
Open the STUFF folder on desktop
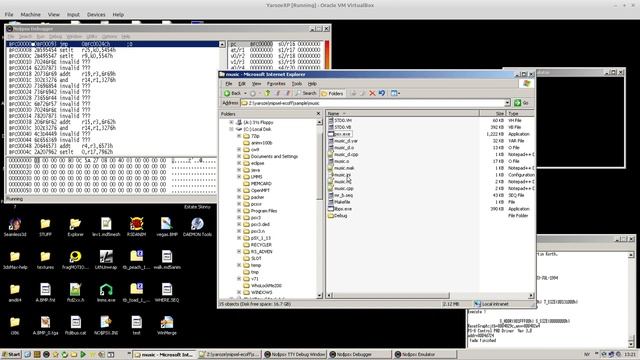pos(45,227)
